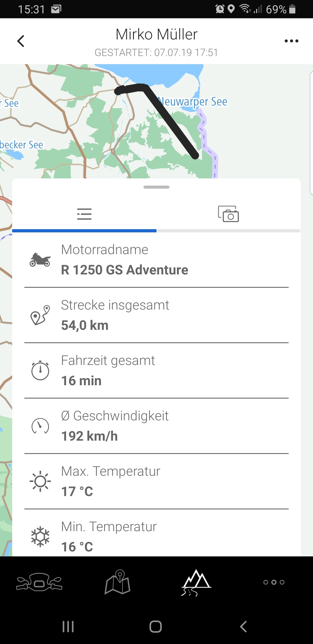This screenshot has height=644, width=313.
Task: Open the motorcycle handlebar tab in bottom bar
Action: (39, 582)
